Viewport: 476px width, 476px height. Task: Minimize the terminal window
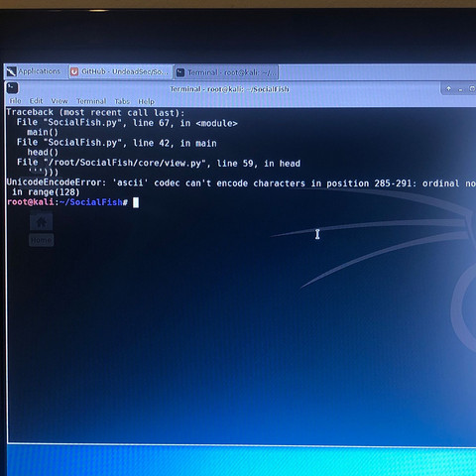(x=460, y=89)
